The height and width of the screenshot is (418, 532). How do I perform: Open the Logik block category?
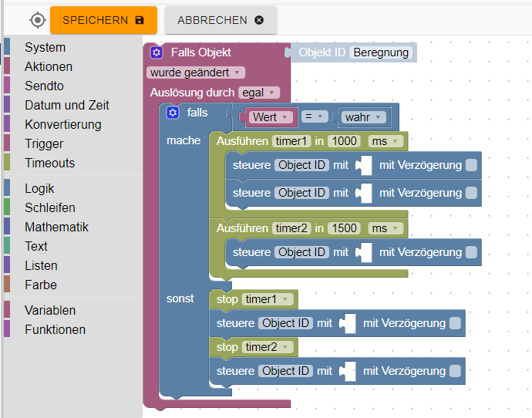(x=39, y=188)
